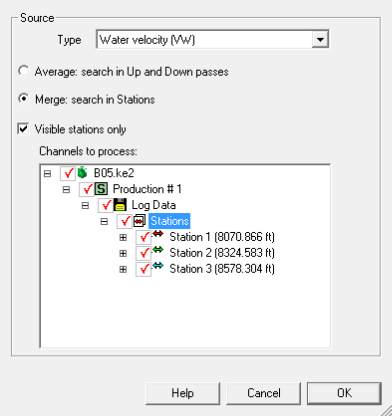Click the Log Data floppy disk icon
The width and height of the screenshot is (392, 416).
pyautogui.click(x=120, y=205)
